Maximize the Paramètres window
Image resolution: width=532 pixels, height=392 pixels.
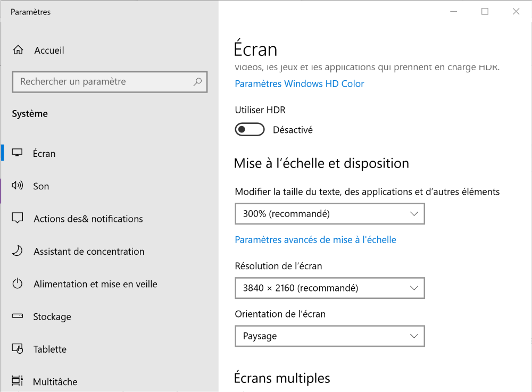coord(485,12)
